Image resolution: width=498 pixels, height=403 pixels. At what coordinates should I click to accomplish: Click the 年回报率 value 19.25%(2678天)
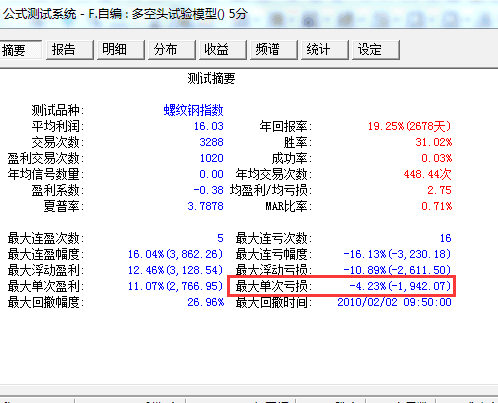coord(410,126)
